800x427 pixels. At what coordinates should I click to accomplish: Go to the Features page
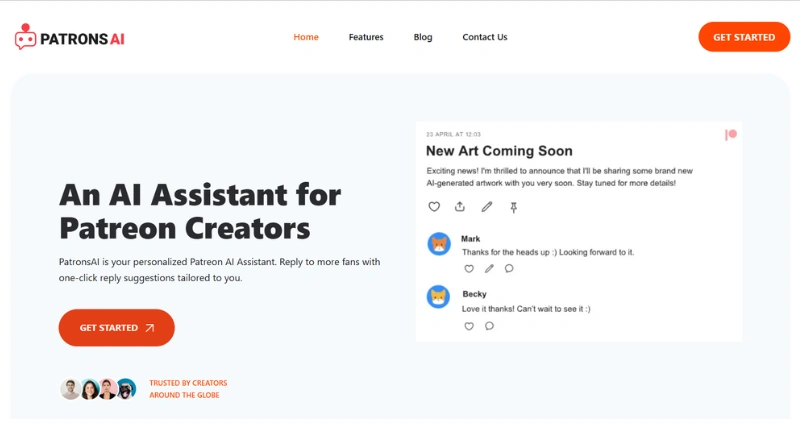[x=366, y=37]
